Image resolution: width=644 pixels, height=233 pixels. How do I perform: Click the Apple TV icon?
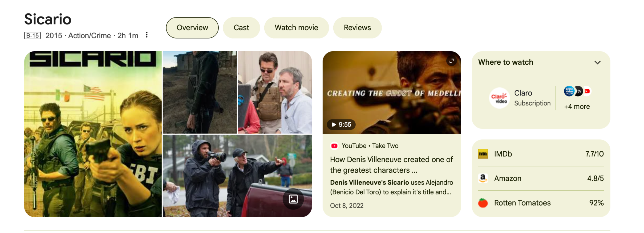click(578, 91)
